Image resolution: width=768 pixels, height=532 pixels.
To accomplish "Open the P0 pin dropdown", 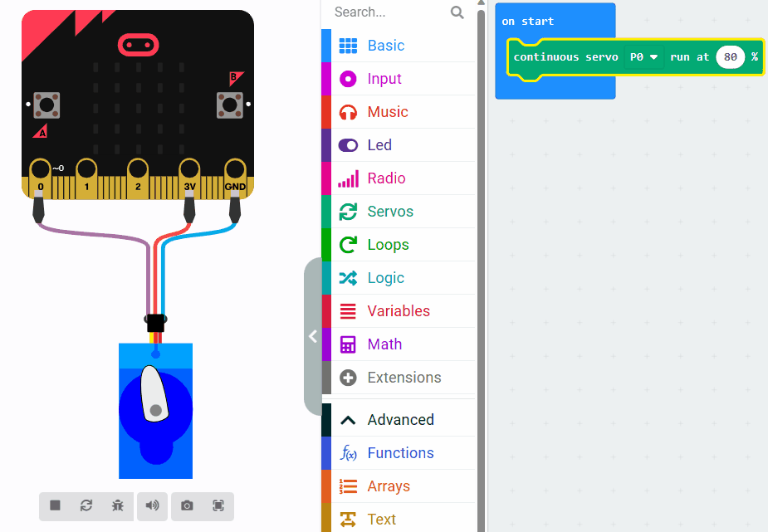I will click(x=643, y=56).
